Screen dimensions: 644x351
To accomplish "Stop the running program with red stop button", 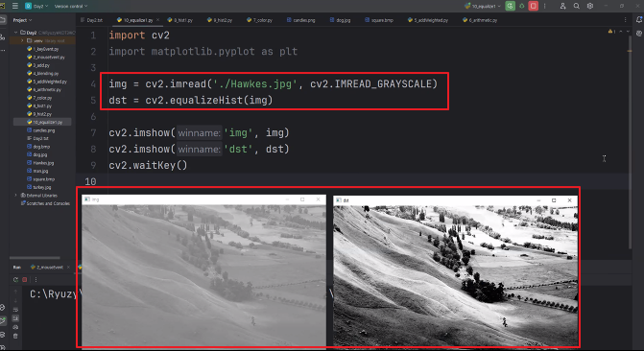I will click(533, 6).
